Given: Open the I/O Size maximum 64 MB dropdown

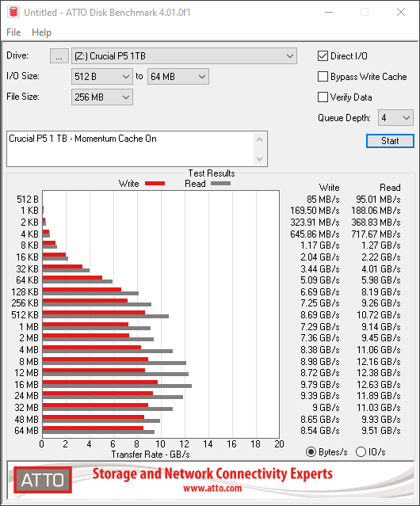Looking at the screenshot, I should tap(178, 77).
